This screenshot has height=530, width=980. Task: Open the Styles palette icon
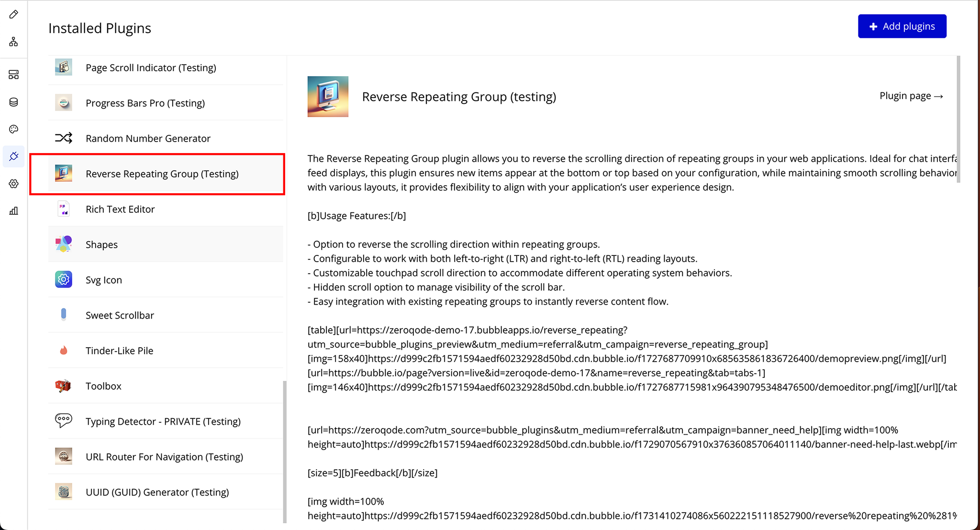tap(14, 129)
